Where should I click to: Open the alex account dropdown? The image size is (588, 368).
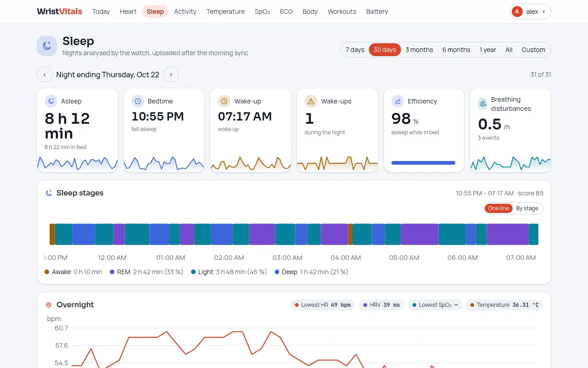click(x=530, y=11)
